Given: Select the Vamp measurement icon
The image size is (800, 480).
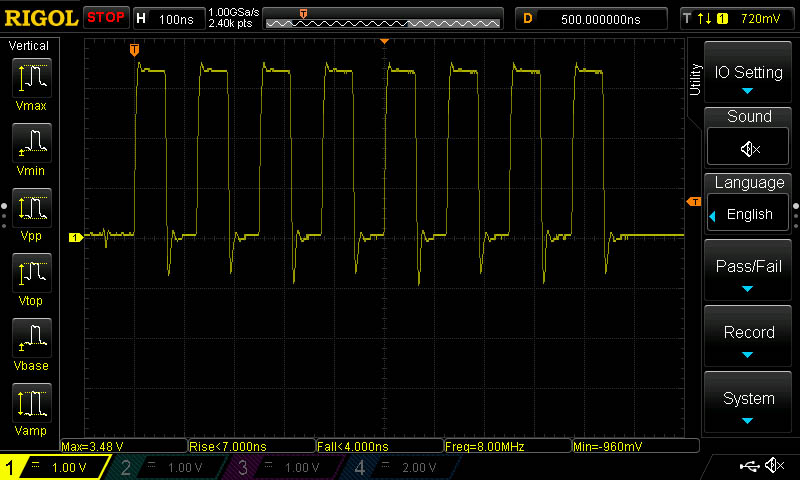Looking at the screenshot, I should coord(32,402).
